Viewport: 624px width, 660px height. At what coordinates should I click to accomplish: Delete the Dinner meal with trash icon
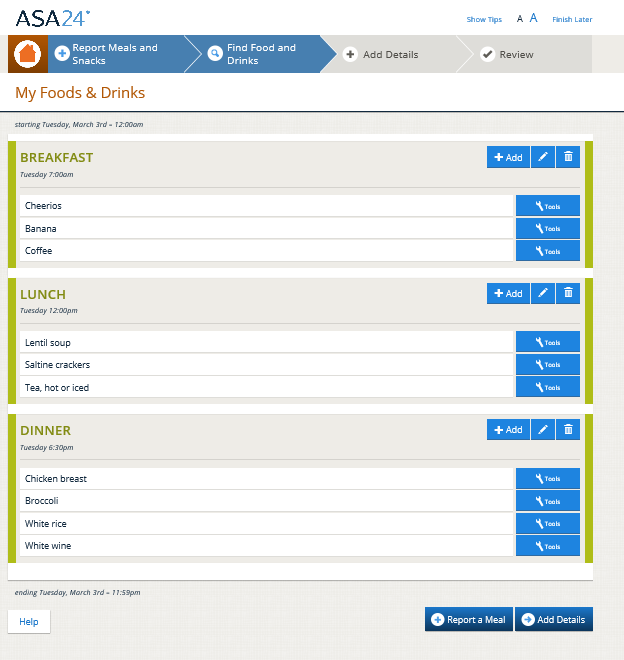pyautogui.click(x=568, y=429)
